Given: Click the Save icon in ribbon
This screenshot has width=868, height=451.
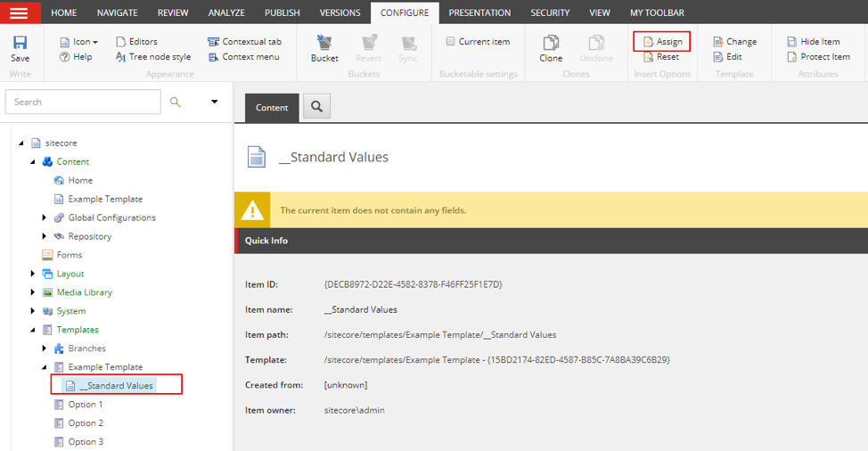Looking at the screenshot, I should [20, 44].
